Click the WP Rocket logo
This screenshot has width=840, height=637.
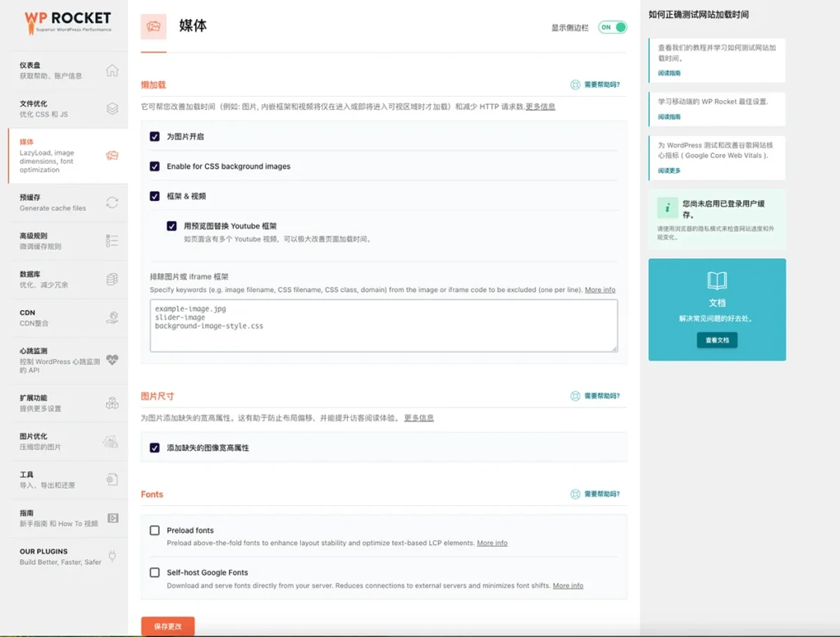(x=67, y=21)
